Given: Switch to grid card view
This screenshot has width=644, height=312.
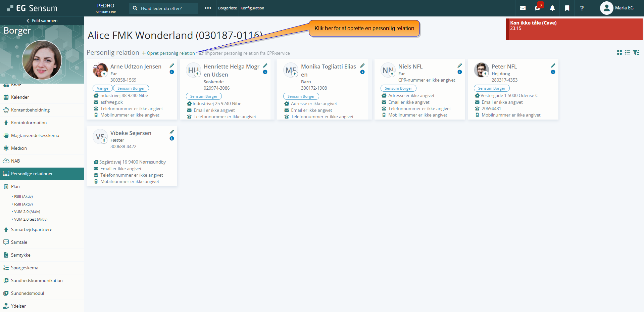Looking at the screenshot, I should 620,52.
